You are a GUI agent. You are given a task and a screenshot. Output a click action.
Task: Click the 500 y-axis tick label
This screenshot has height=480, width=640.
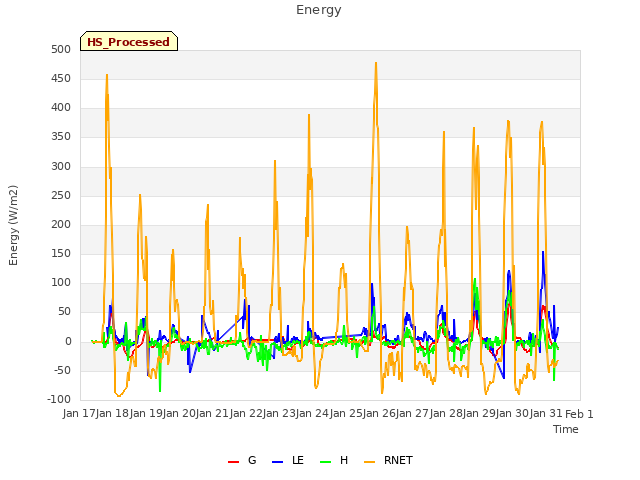pos(61,49)
